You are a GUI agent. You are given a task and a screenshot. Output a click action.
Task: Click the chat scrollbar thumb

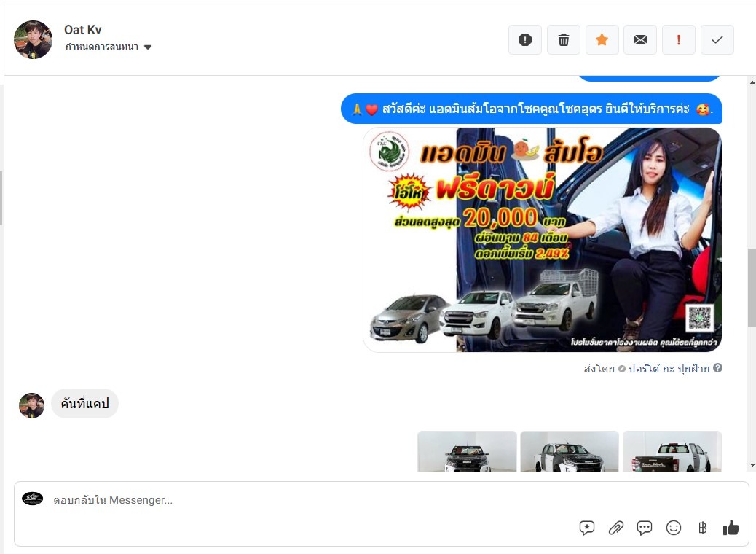pos(752,287)
